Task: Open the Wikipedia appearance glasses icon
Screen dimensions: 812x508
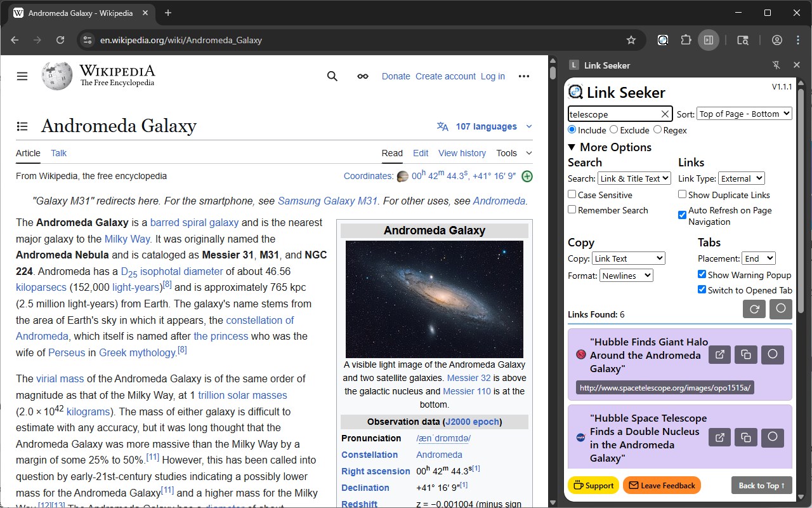Action: click(x=363, y=76)
